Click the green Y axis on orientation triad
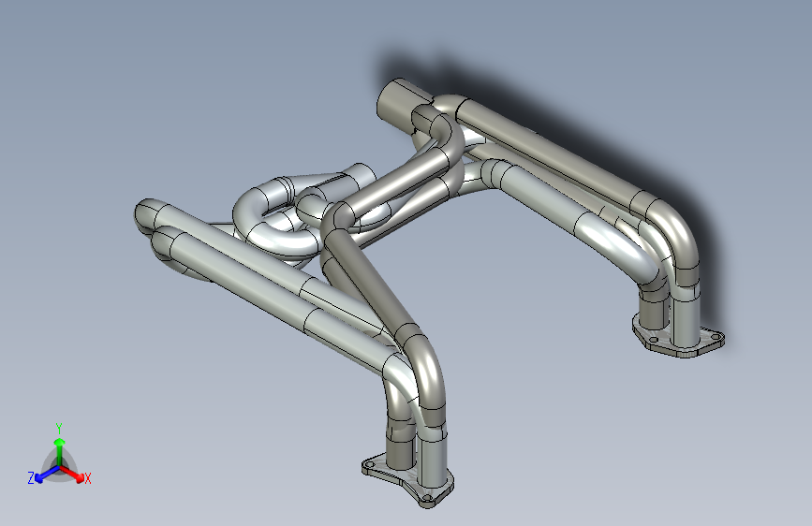The height and width of the screenshot is (526, 812). click(60, 450)
